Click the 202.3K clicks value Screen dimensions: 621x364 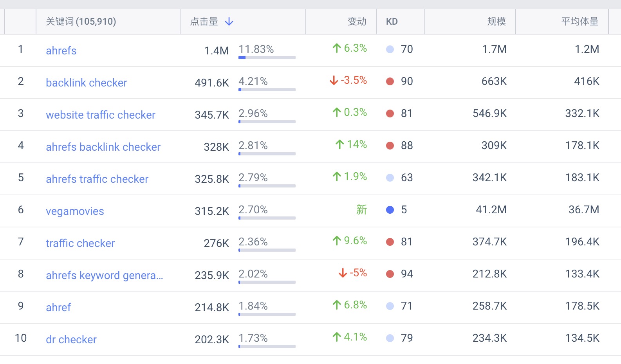pos(212,340)
